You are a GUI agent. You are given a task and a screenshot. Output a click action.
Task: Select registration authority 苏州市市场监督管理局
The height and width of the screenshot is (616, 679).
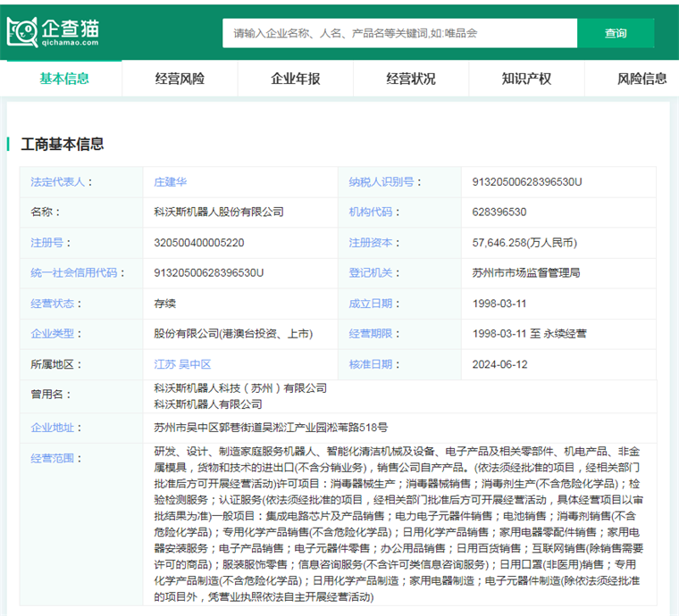pyautogui.click(x=526, y=273)
